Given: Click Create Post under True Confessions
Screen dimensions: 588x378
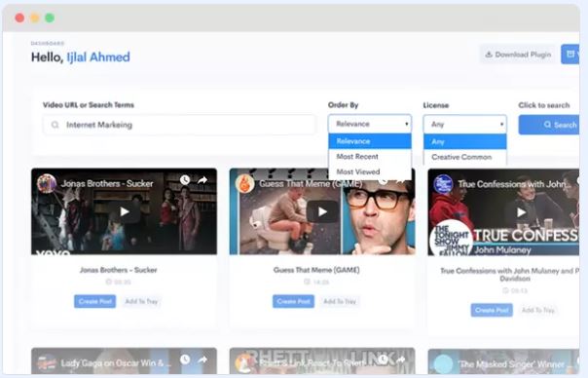Looking at the screenshot, I should (492, 310).
